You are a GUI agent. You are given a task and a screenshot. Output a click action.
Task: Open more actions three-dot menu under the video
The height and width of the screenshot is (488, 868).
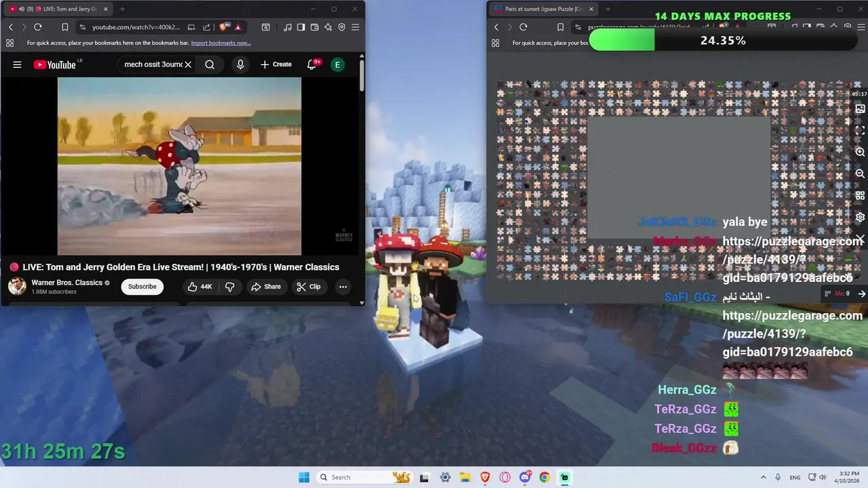pos(343,287)
